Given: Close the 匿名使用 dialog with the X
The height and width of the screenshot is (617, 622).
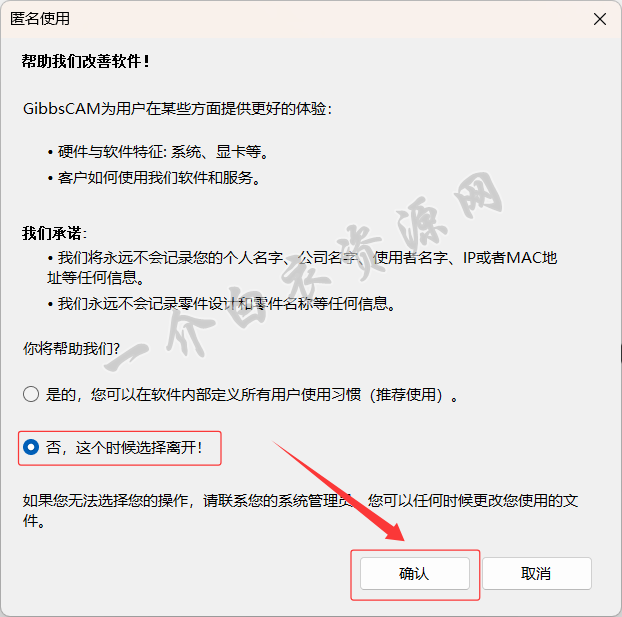Looking at the screenshot, I should pos(600,19).
